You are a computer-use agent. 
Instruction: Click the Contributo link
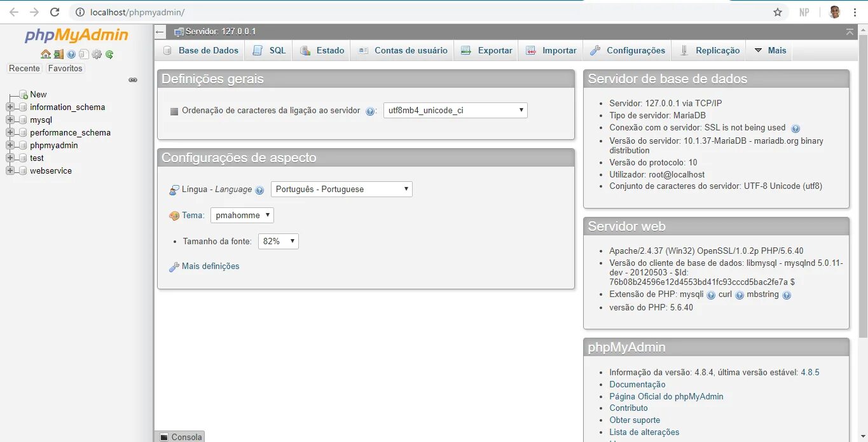click(628, 408)
